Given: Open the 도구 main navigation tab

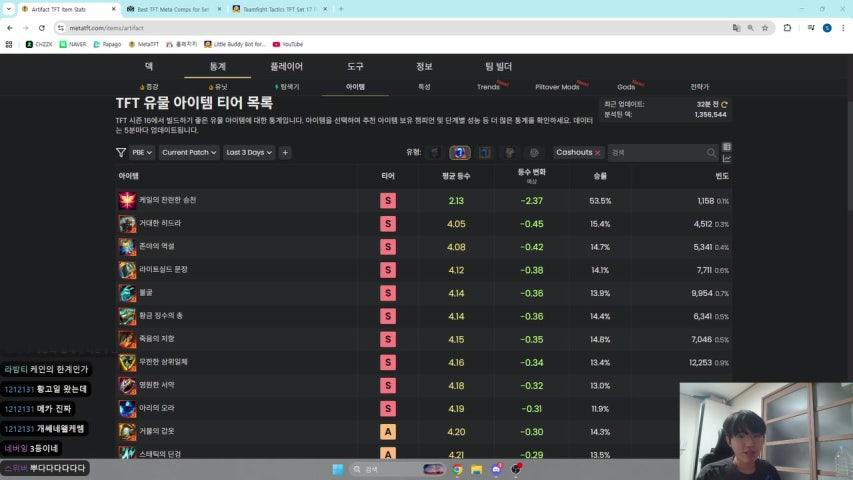Looking at the screenshot, I should coord(355,66).
